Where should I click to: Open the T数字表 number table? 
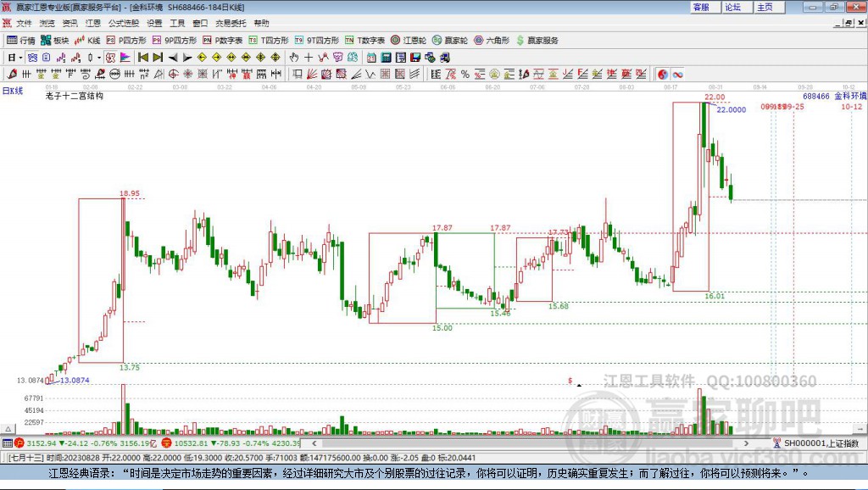pos(364,41)
